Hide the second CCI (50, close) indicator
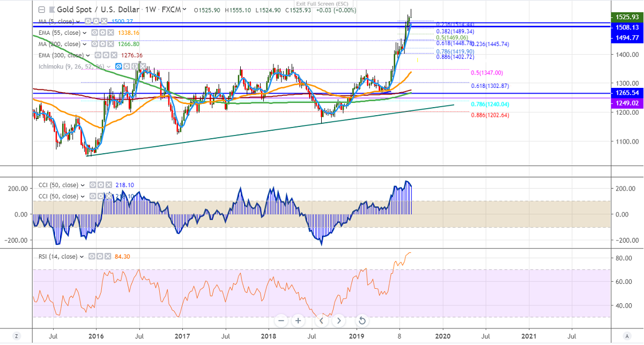The height and width of the screenshot is (345, 644). 93,196
